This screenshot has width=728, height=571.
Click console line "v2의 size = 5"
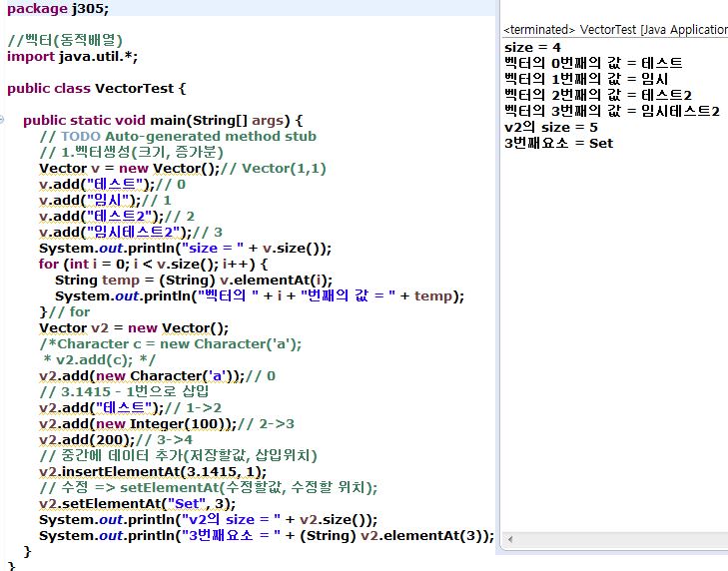click(551, 127)
